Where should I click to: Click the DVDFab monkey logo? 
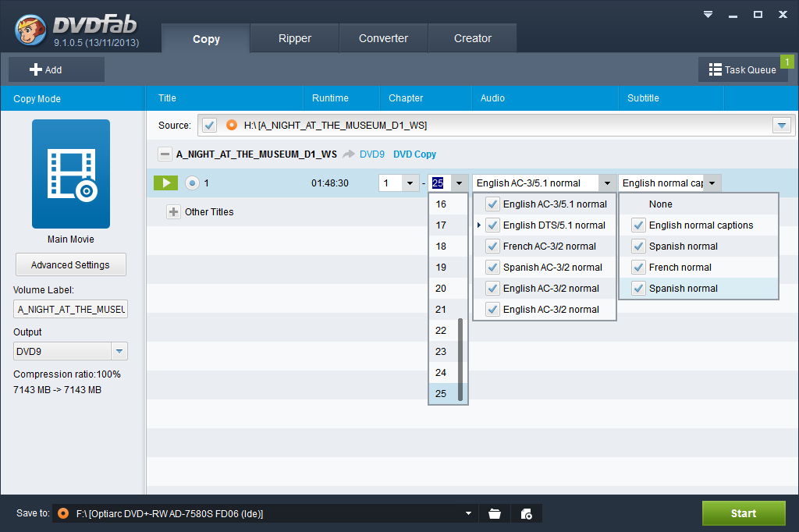(30, 30)
